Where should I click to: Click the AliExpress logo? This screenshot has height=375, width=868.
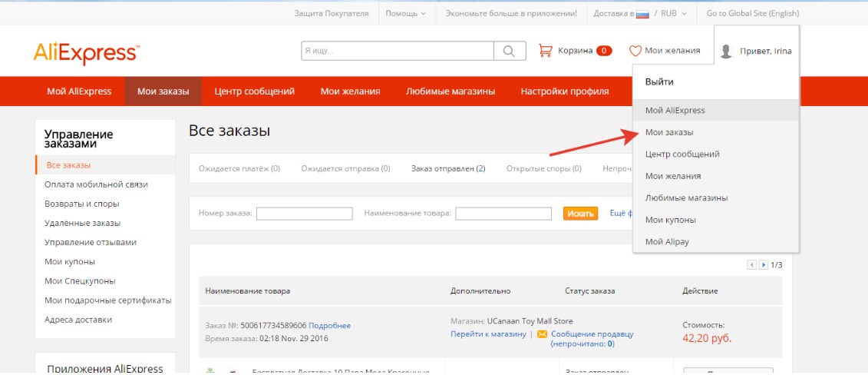coord(86,52)
